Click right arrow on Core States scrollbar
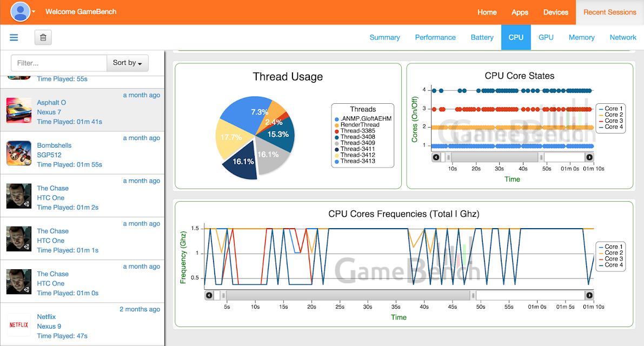 click(589, 157)
